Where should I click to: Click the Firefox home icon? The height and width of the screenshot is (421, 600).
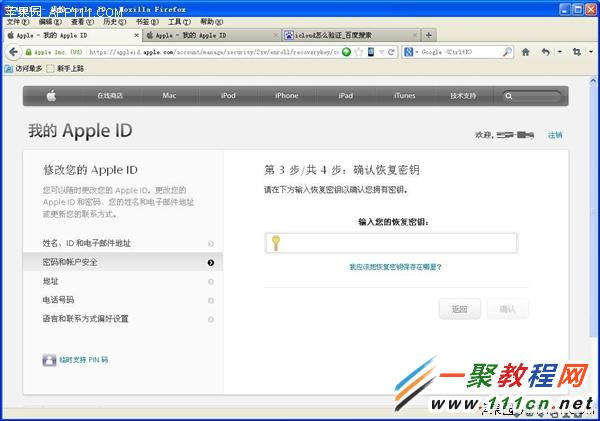526,52
